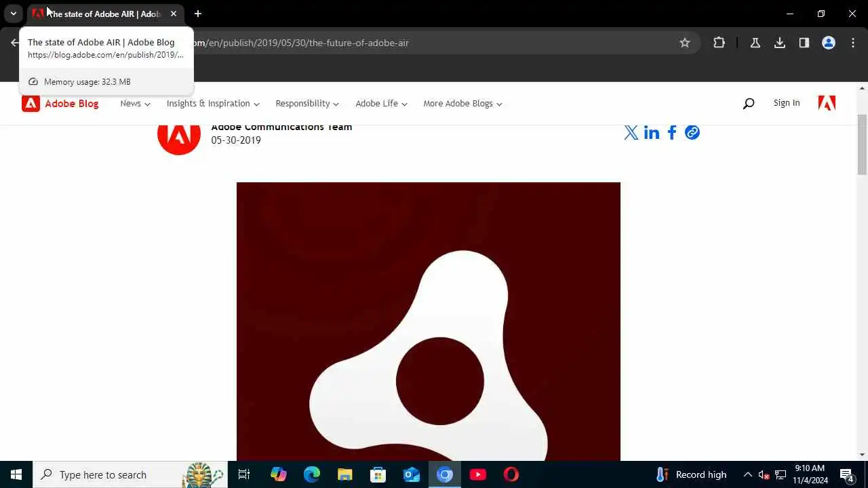Viewport: 868px width, 488px height.
Task: Open the Downloads icon in toolbar
Action: point(780,43)
